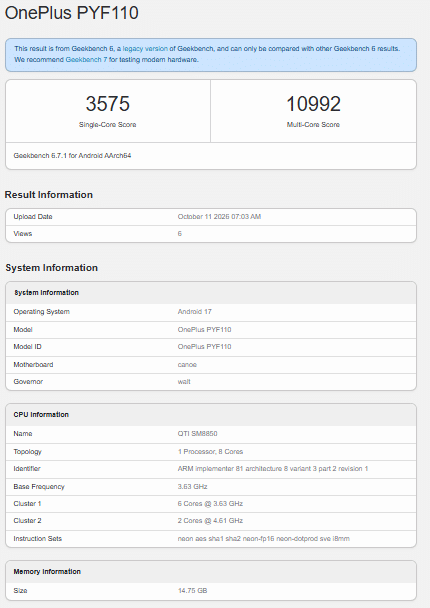The width and height of the screenshot is (430, 608).
Task: Click the 'OnePlus PYF110' page title
Action: (x=71, y=13)
